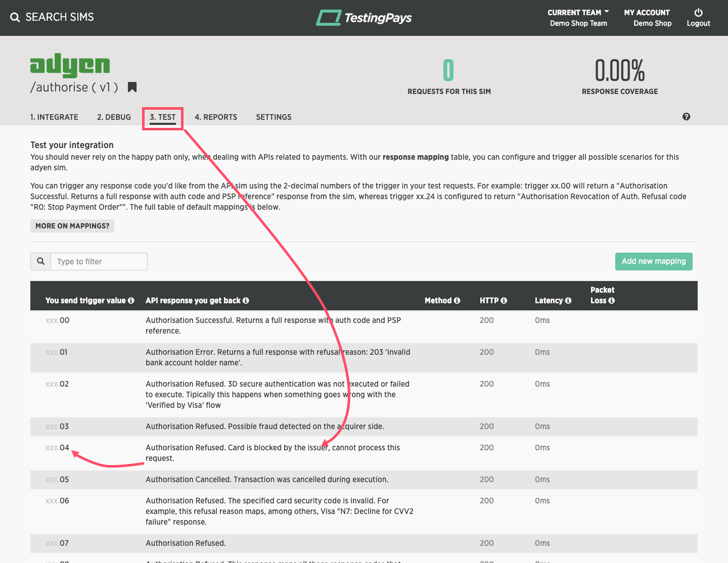The width and height of the screenshot is (728, 563).
Task: Click the Authorisation Successful response text
Action: point(273,325)
